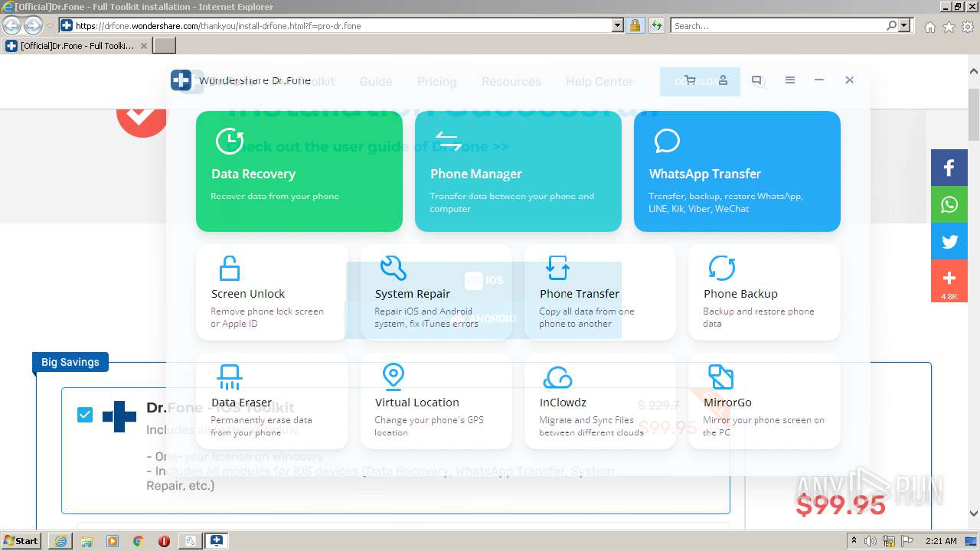Screen dimensions: 980x551
Task: Share the page on Twitter
Action: 949,242
